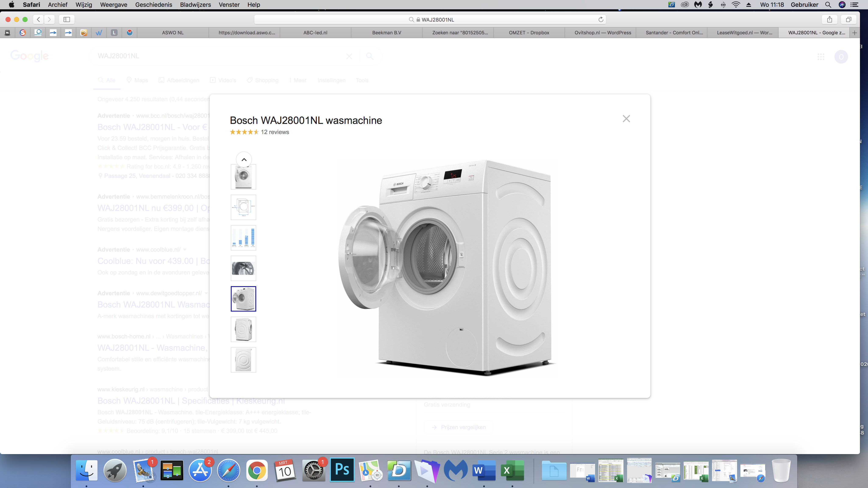868x488 pixels.
Task: Switch to the OMZET - Dropbox tab
Action: point(529,33)
